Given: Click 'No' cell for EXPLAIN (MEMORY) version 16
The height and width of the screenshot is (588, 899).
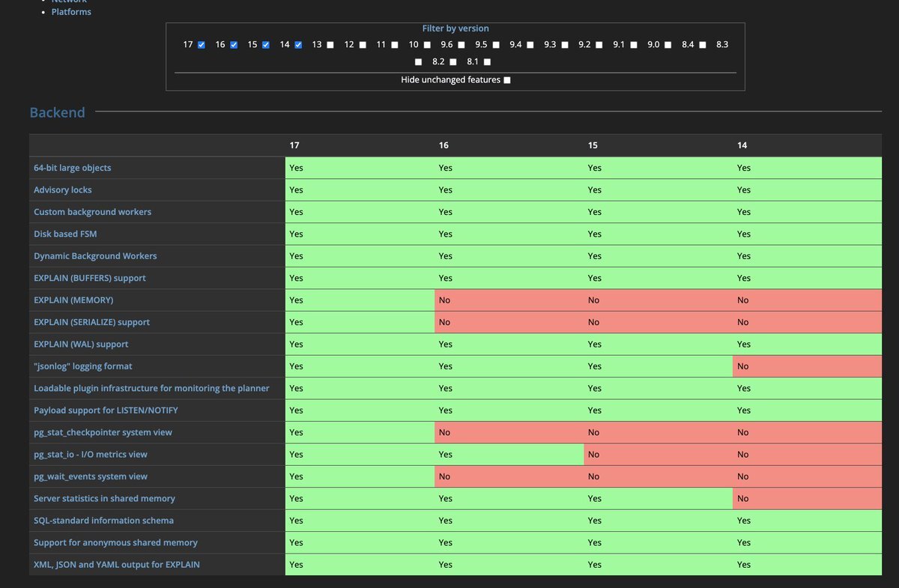Looking at the screenshot, I should 509,300.
